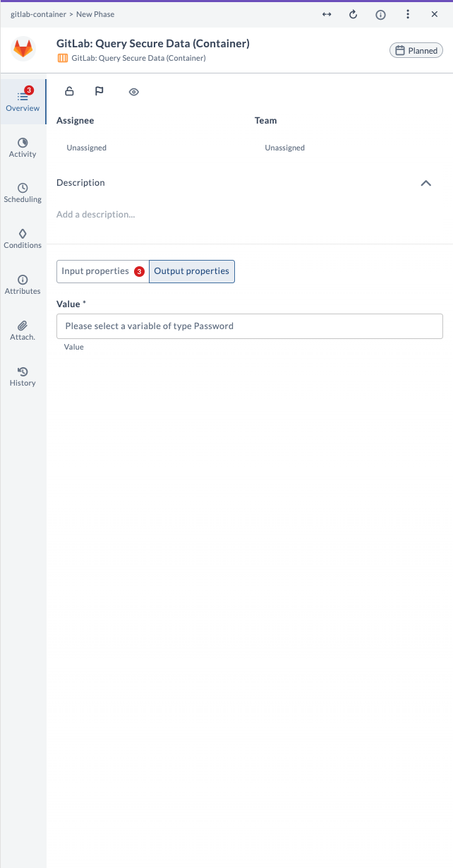Set the Assignee from Unassigned
Image resolution: width=453 pixels, height=868 pixels.
coord(87,148)
